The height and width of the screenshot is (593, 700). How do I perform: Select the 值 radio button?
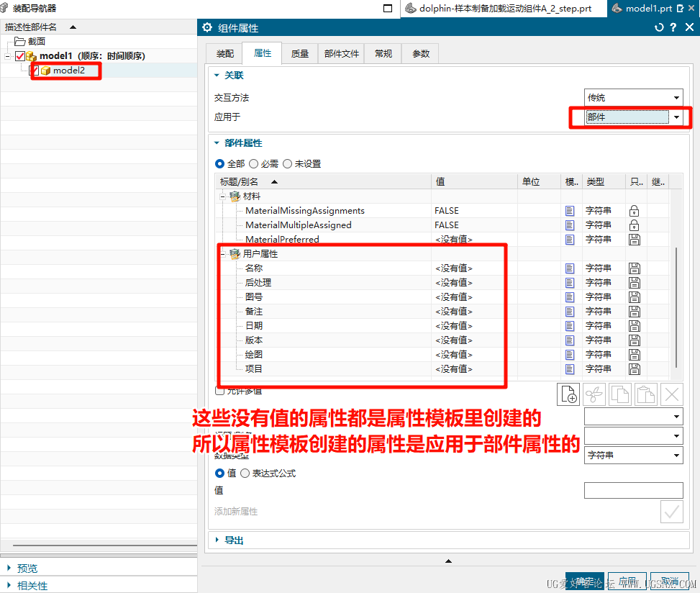point(219,474)
